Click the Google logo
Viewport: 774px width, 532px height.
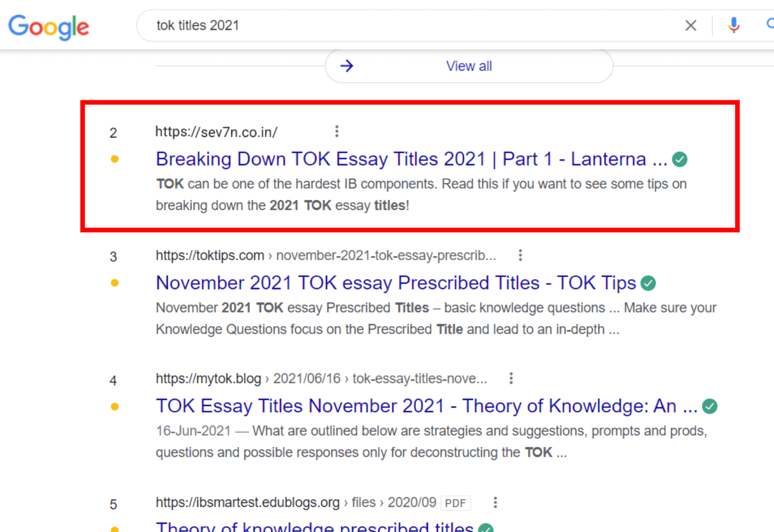tap(49, 27)
